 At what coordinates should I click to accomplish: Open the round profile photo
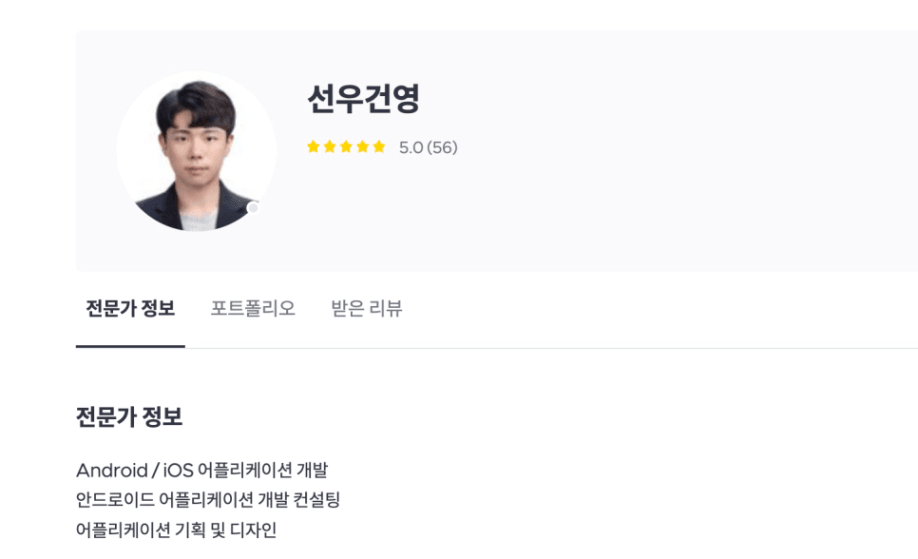tap(196, 152)
